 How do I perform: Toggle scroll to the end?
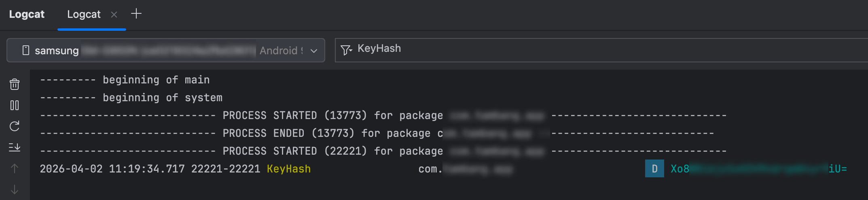15,147
